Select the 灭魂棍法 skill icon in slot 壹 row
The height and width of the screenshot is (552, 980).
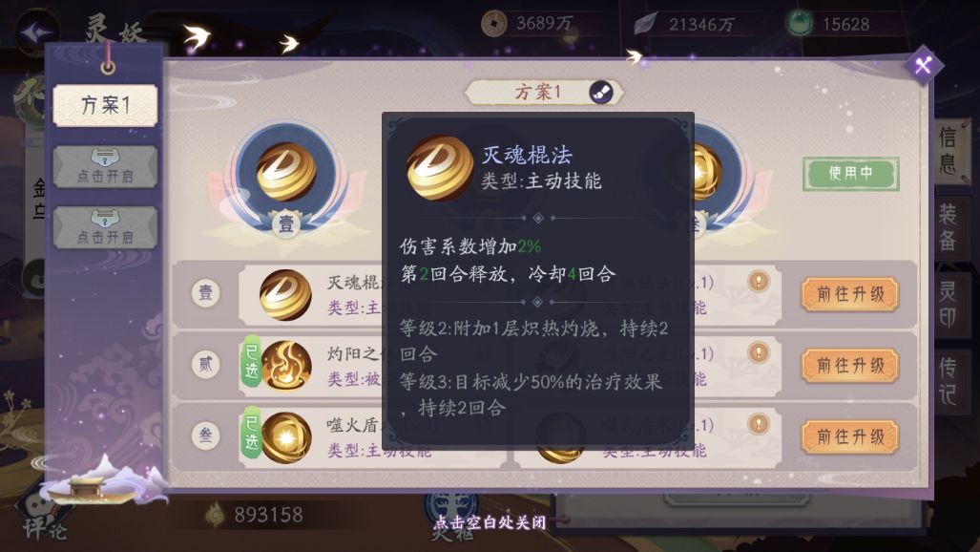point(285,295)
